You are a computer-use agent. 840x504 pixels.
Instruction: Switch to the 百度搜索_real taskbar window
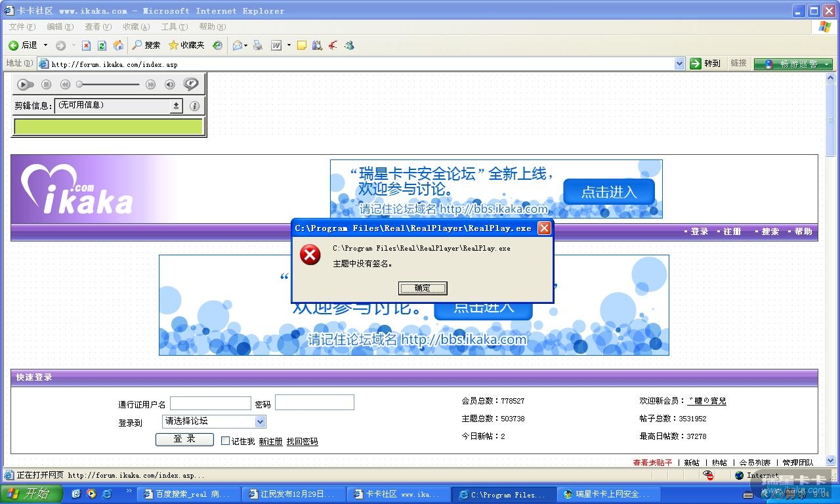tap(188, 494)
